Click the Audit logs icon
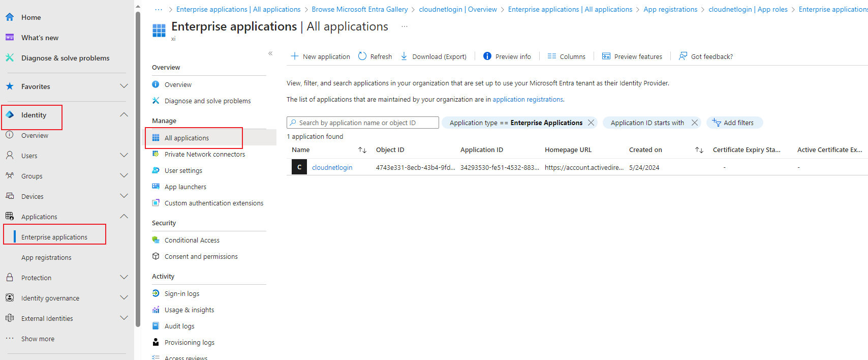868x360 pixels. 156,326
